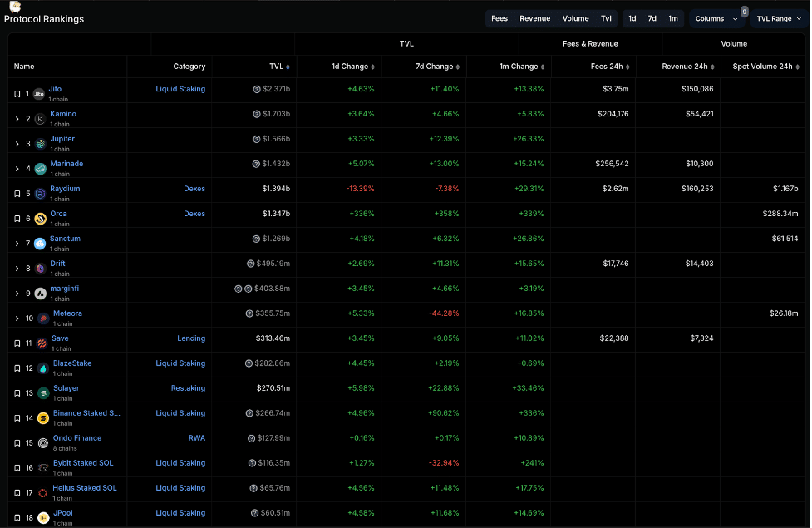Switch to the Volume tab
812x528 pixels.
pyautogui.click(x=575, y=18)
